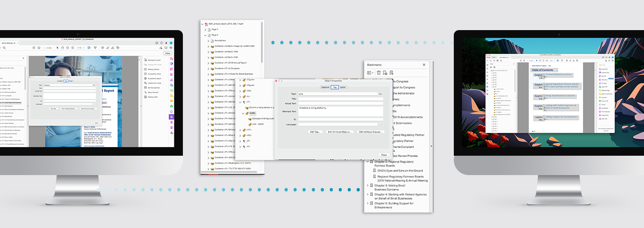
Task: Switch to Content tab in center Object Properties
Action: tap(325, 87)
